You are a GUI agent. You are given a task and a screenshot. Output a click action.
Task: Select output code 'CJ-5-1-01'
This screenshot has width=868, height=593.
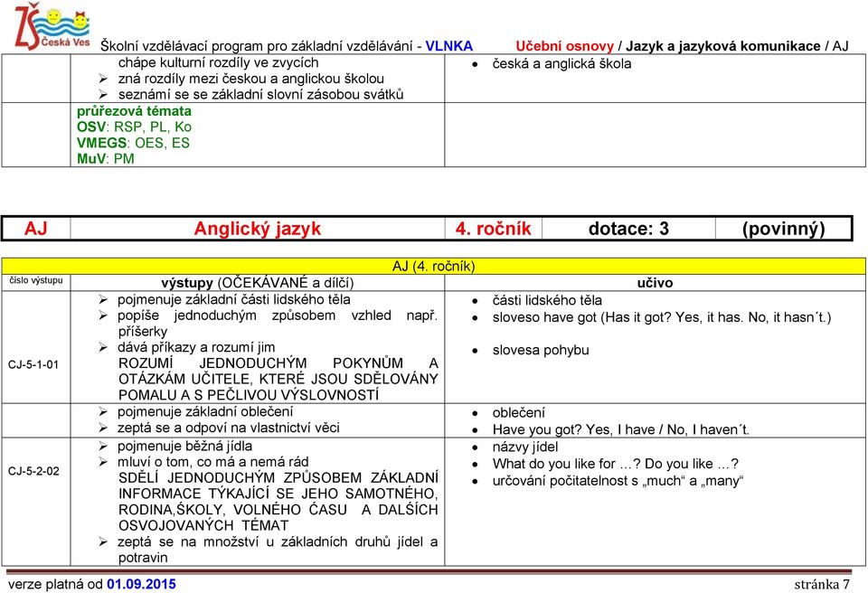point(33,364)
